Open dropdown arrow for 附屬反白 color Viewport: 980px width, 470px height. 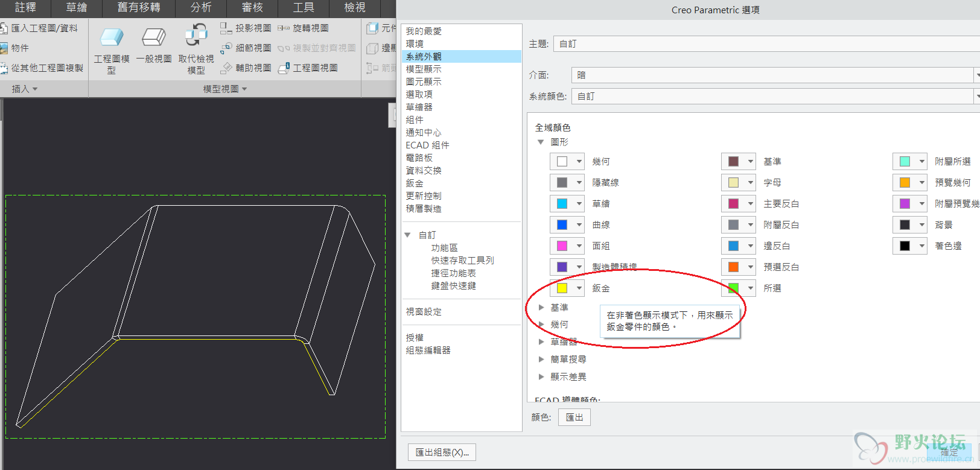(750, 225)
